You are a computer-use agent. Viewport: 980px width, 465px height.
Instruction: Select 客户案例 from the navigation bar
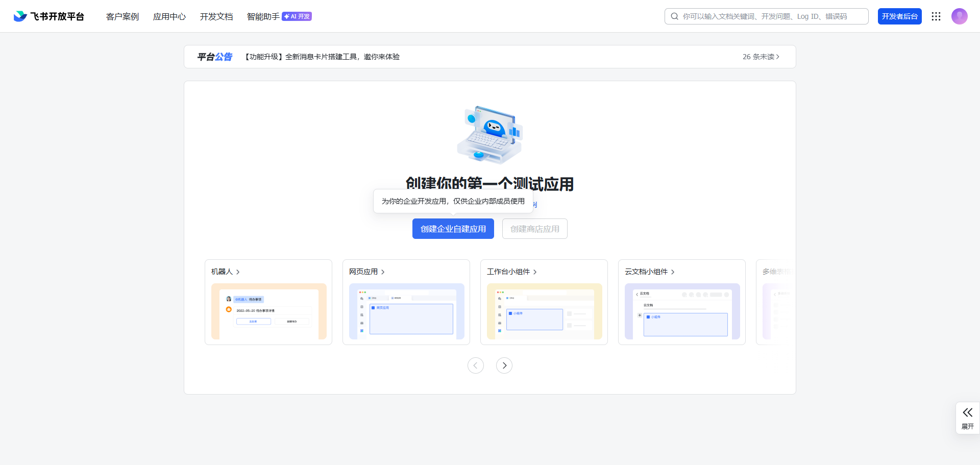[x=122, y=16]
